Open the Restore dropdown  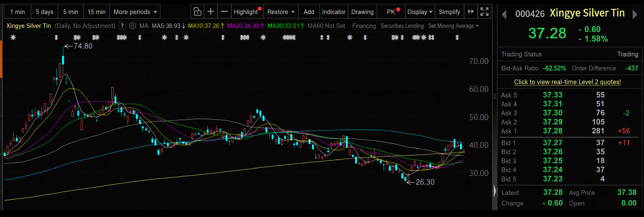(281, 12)
